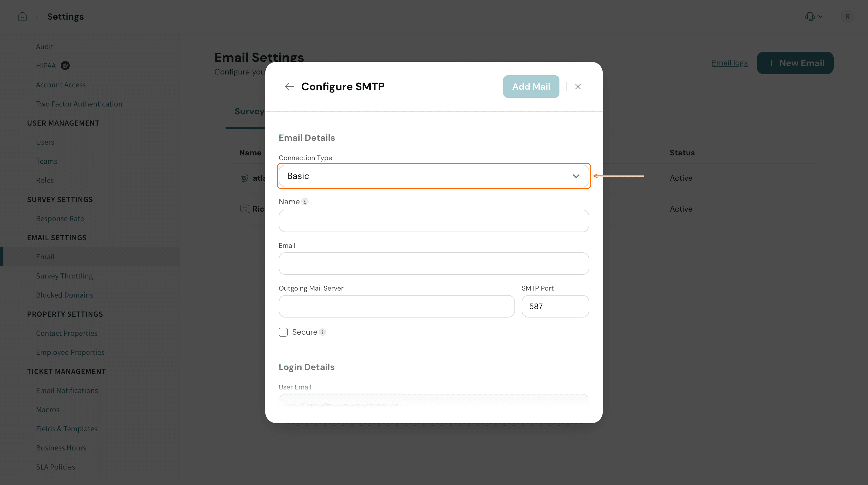Viewport: 868px width, 485px height.
Task: Open the user avatar R menu
Action: tap(847, 17)
